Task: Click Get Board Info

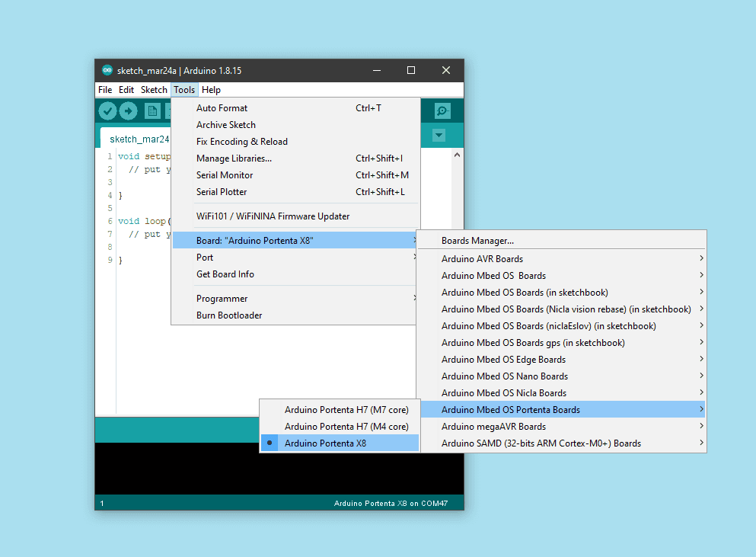Action: (295, 274)
